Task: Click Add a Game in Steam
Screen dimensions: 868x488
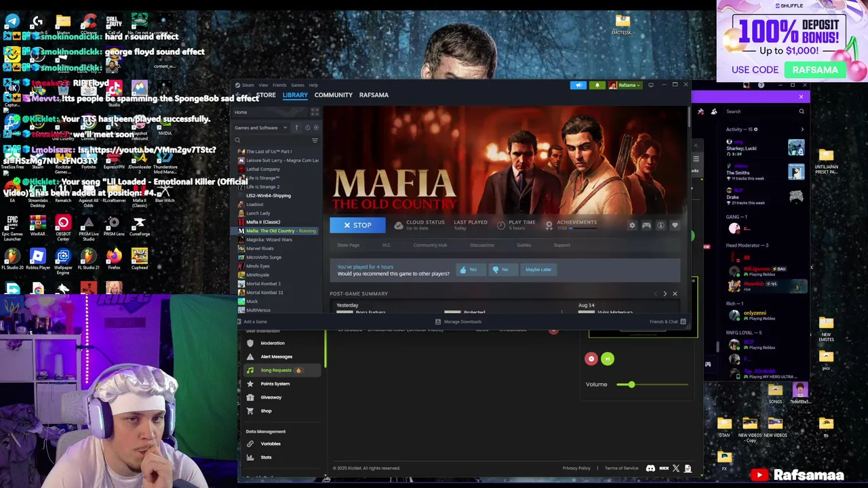Action: click(x=251, y=322)
